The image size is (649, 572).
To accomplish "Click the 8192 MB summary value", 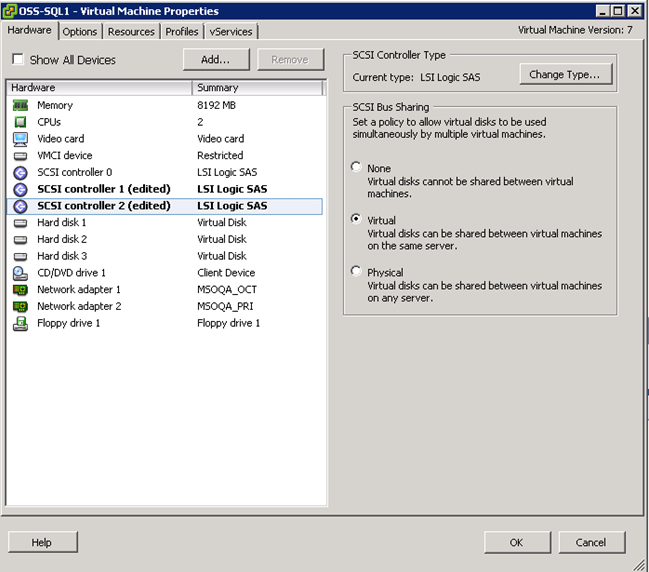I will (216, 106).
